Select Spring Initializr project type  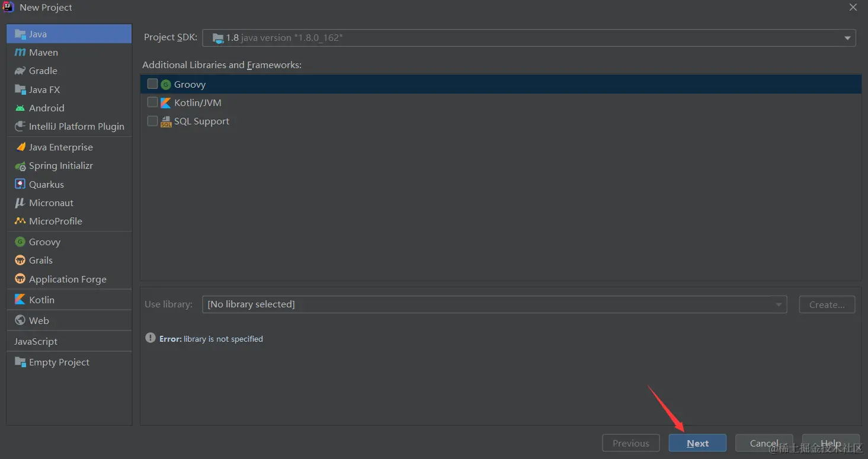click(x=69, y=166)
